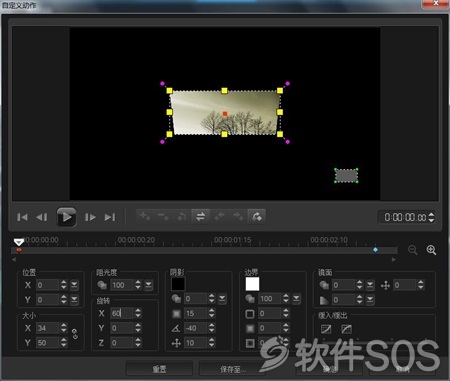Pick the white border color swatch
Screen dimensions: 450x381
coord(252,284)
